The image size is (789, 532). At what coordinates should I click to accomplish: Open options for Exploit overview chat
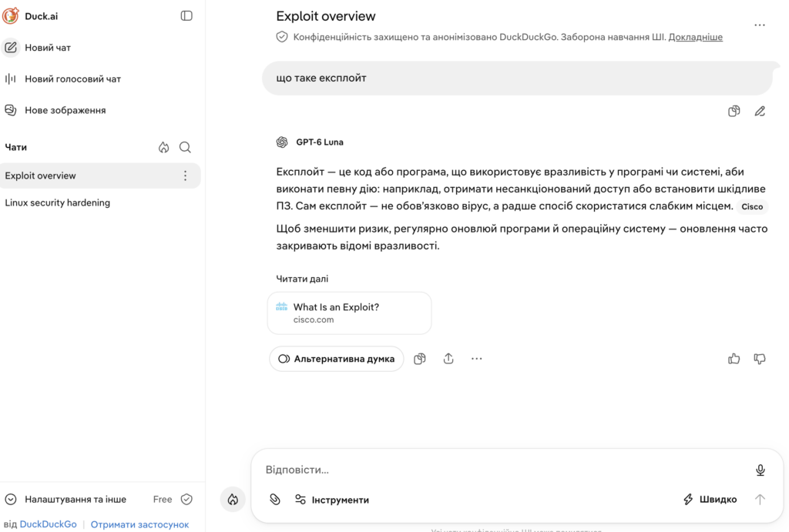pyautogui.click(x=185, y=176)
